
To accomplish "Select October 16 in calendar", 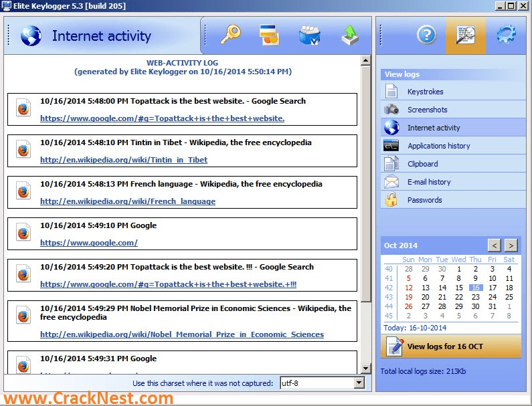I will click(x=476, y=288).
